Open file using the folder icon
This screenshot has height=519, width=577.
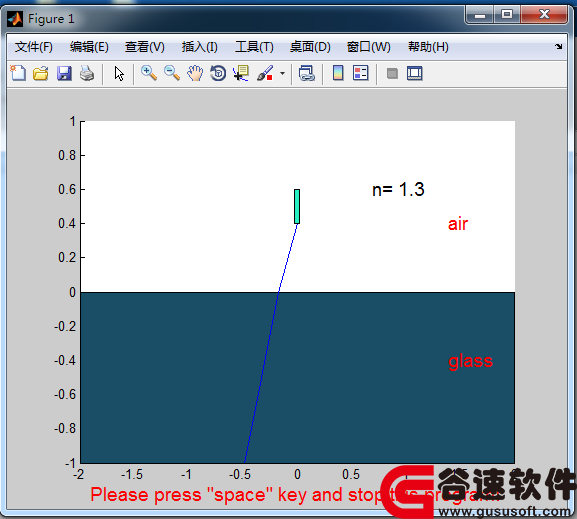point(40,73)
